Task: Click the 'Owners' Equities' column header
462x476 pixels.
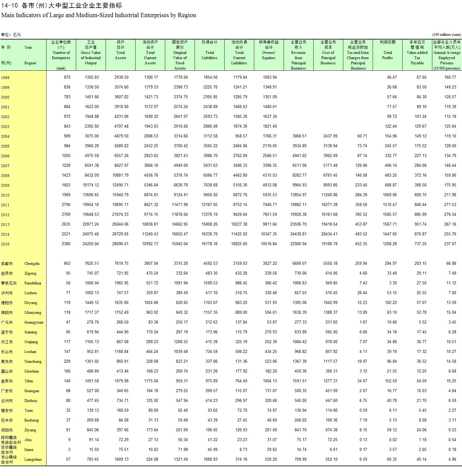Action: point(269,55)
